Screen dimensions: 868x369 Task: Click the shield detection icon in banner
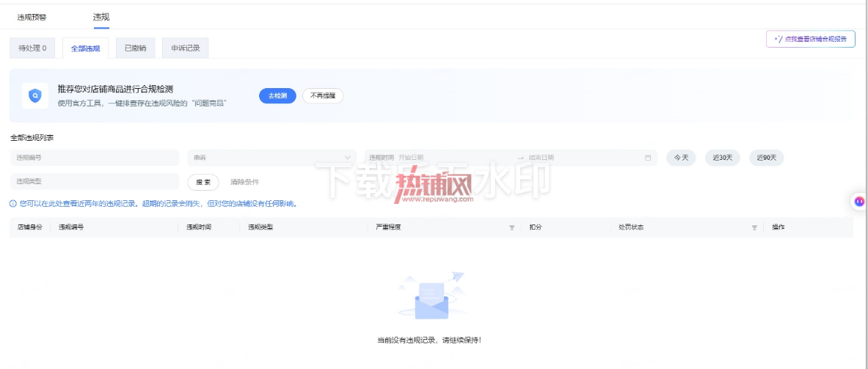tap(35, 95)
